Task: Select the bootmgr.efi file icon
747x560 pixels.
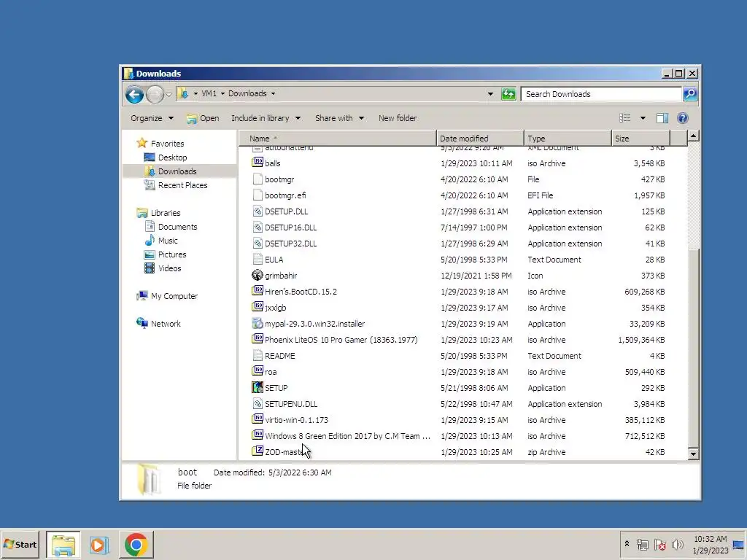Action: click(x=258, y=195)
